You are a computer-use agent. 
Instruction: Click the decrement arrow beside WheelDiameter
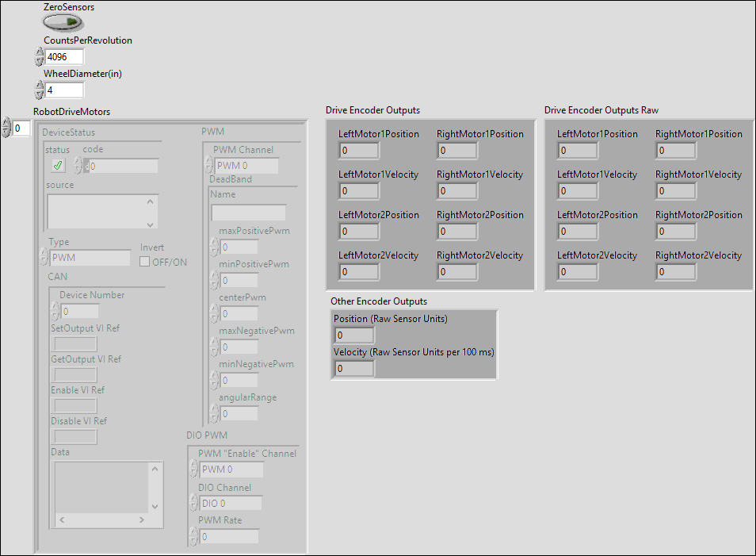click(x=39, y=93)
